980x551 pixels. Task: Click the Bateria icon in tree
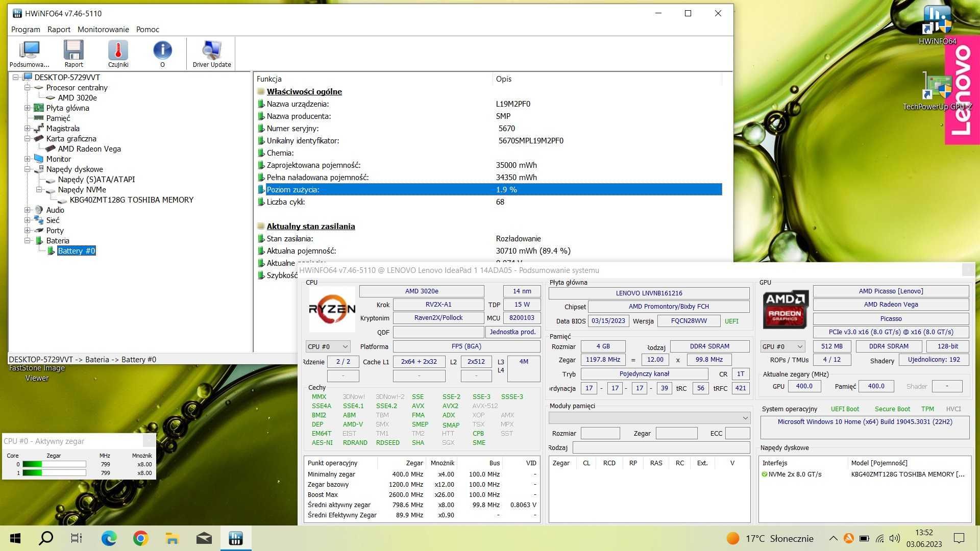39,241
